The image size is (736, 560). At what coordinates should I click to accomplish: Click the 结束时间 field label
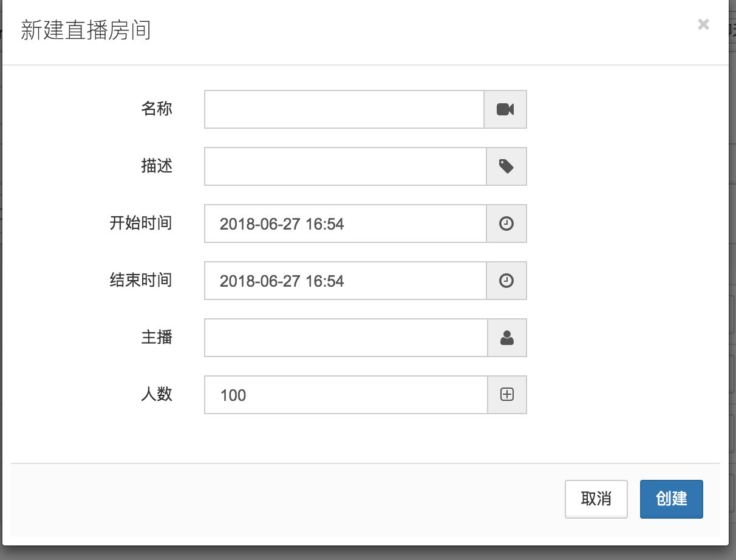click(x=141, y=280)
